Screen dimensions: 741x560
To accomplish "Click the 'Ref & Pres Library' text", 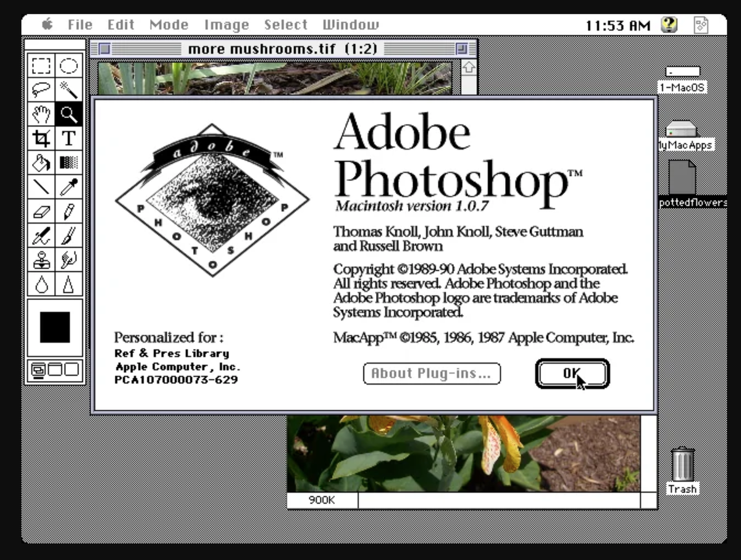I will 172,353.
